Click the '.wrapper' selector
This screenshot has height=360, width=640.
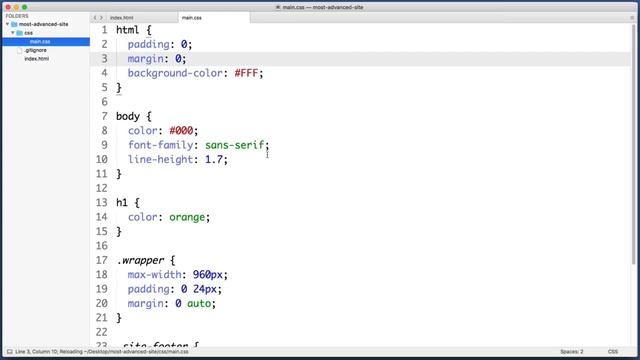(x=140, y=260)
